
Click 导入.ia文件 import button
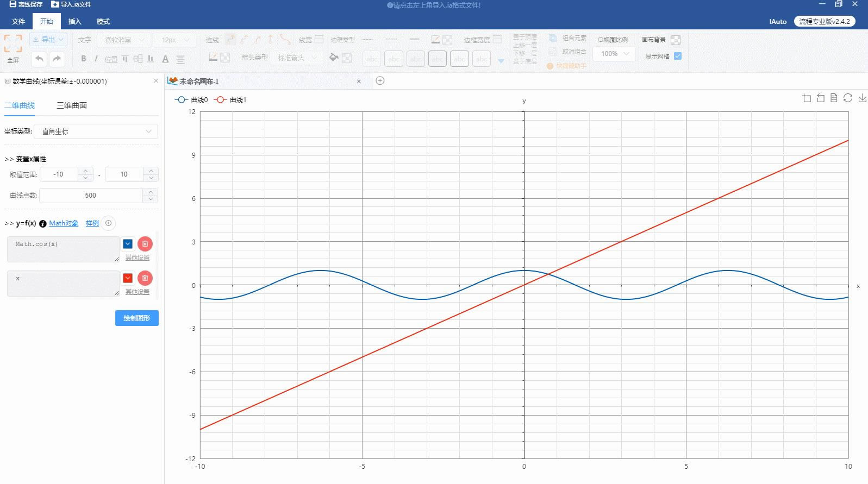[x=71, y=4]
